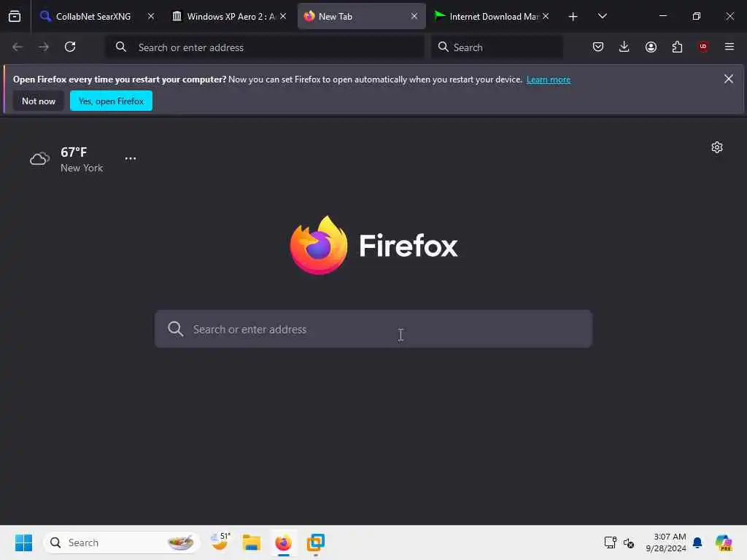Screen dimensions: 747x560
Task: Open the New York weather widget
Action: pos(66,159)
